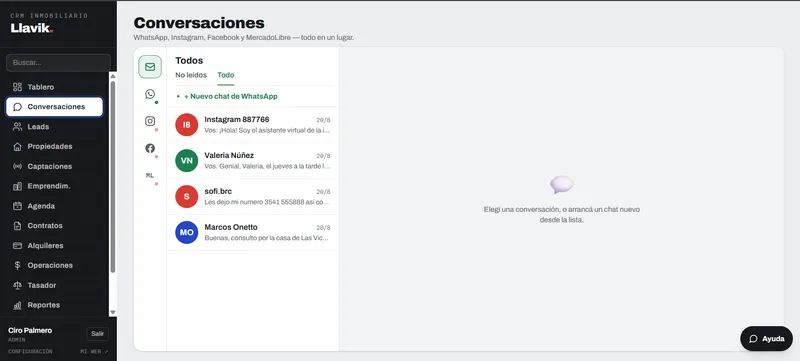Switch to the No leídos tab
800x361 pixels.
191,75
